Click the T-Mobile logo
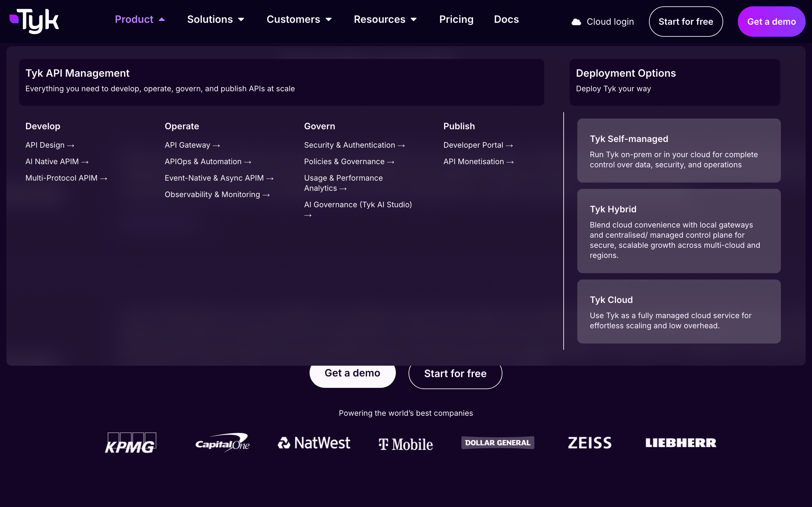The height and width of the screenshot is (507, 812). click(406, 444)
